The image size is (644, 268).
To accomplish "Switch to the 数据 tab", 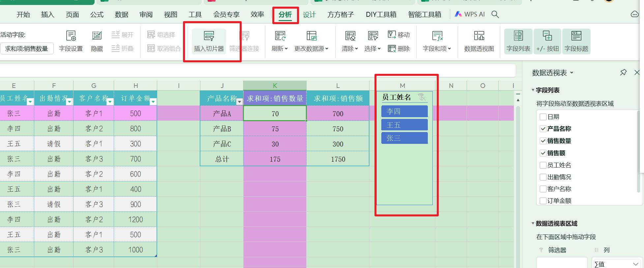I will (x=122, y=14).
